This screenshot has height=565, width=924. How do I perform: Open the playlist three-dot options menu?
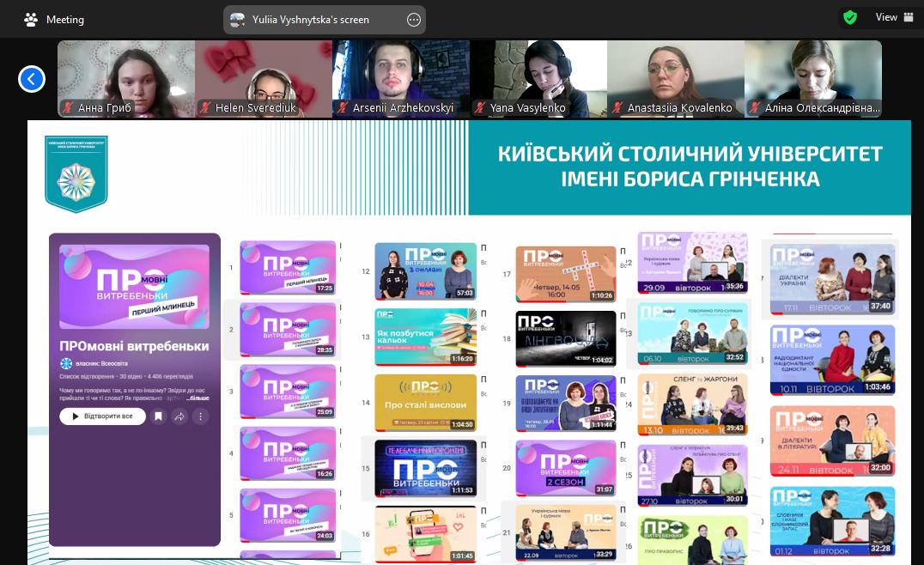click(x=200, y=416)
